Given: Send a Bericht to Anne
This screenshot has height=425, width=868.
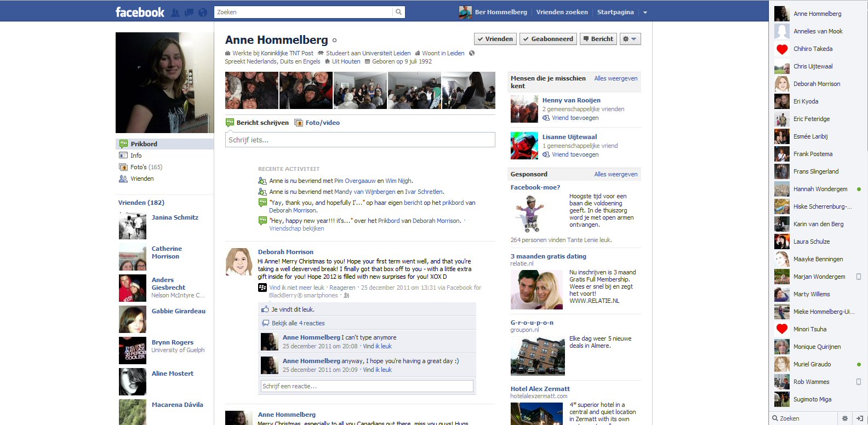Looking at the screenshot, I should [x=598, y=39].
